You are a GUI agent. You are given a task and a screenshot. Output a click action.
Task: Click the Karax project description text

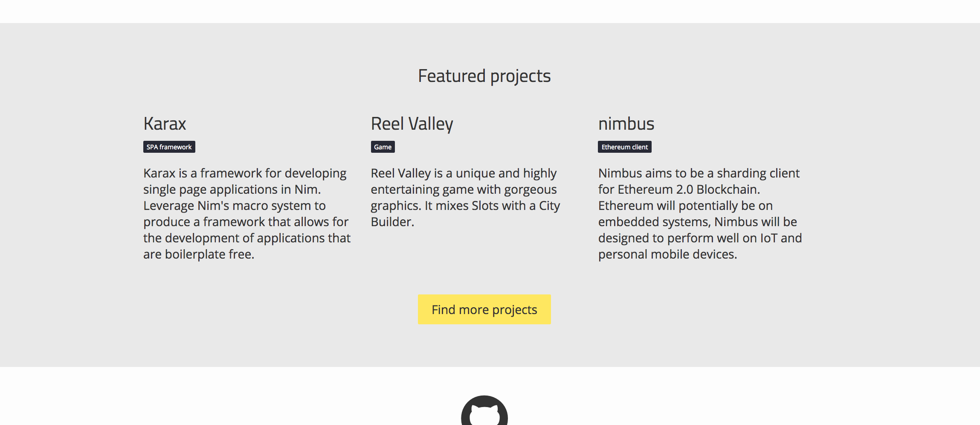coord(246,213)
